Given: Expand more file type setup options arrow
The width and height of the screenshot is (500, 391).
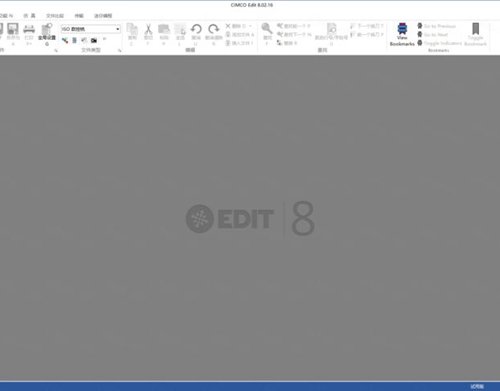Looking at the screenshot, I should (104, 39).
